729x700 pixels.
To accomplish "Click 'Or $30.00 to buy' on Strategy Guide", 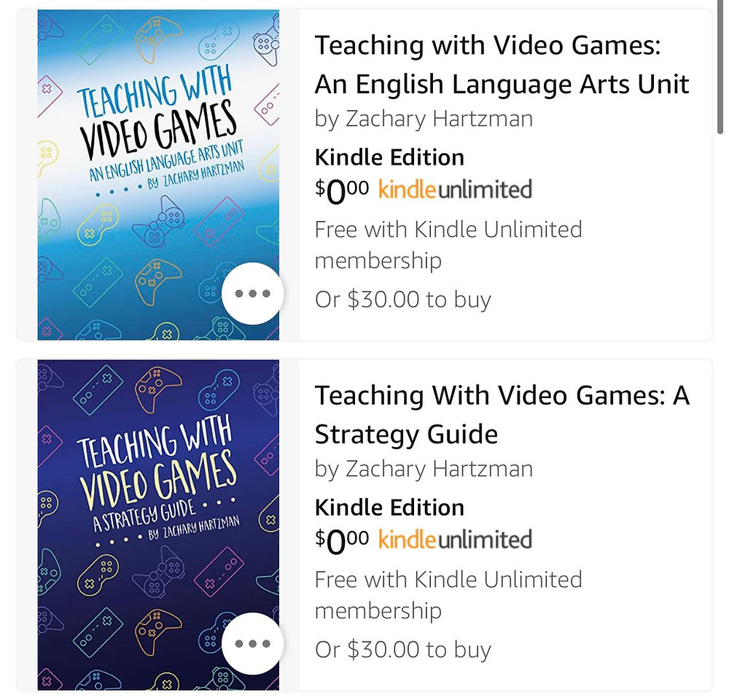I will tap(402, 650).
